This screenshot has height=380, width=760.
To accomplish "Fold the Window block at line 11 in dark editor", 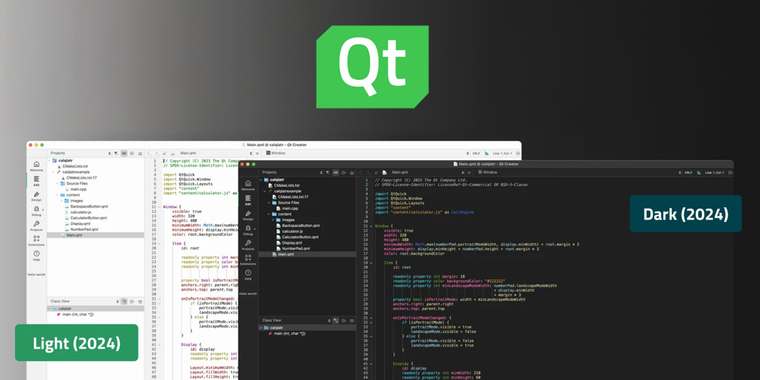I will 371,226.
